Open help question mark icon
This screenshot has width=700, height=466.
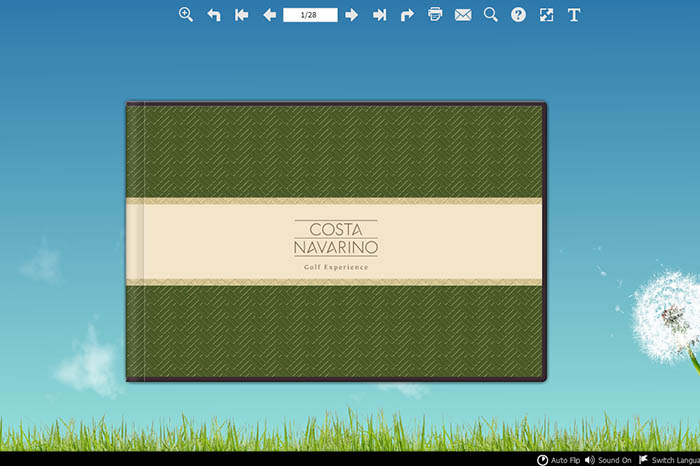(x=518, y=15)
